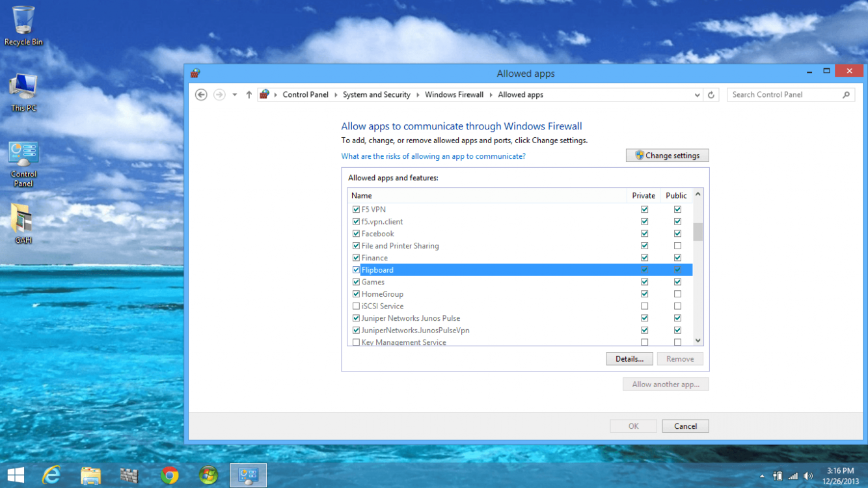Image resolution: width=868 pixels, height=488 pixels.
Task: Click the up-level arrow in address bar
Action: coord(249,95)
